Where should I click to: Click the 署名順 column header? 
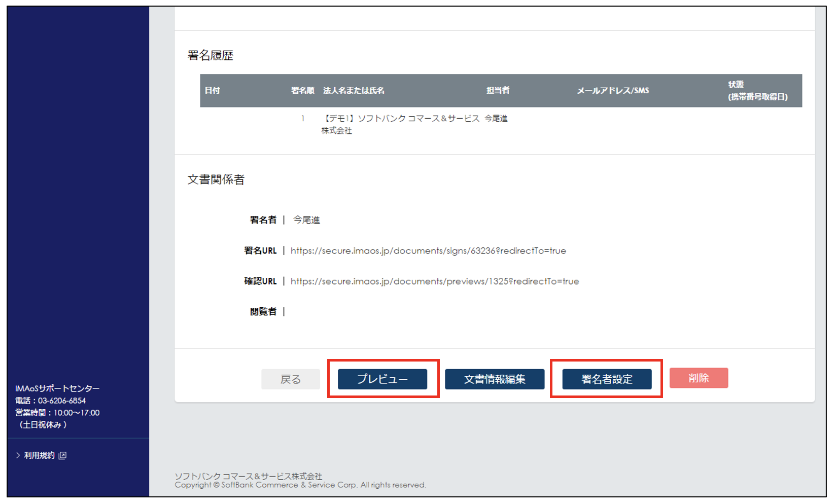pyautogui.click(x=302, y=90)
